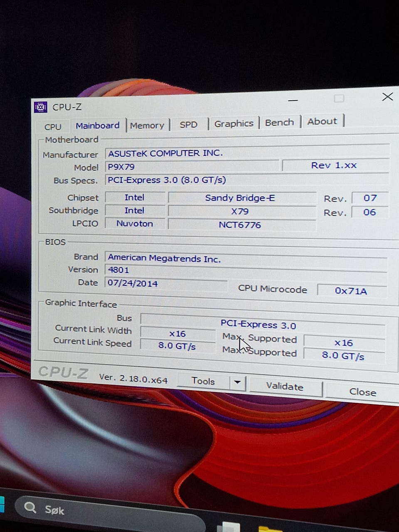The height and width of the screenshot is (532, 399).
Task: Click the 'NCT6776' LPCIO field
Action: (x=241, y=225)
